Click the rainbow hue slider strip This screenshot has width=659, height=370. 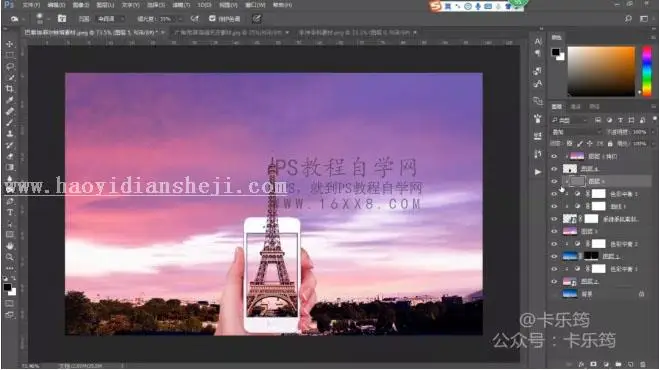pyautogui.click(x=647, y=71)
